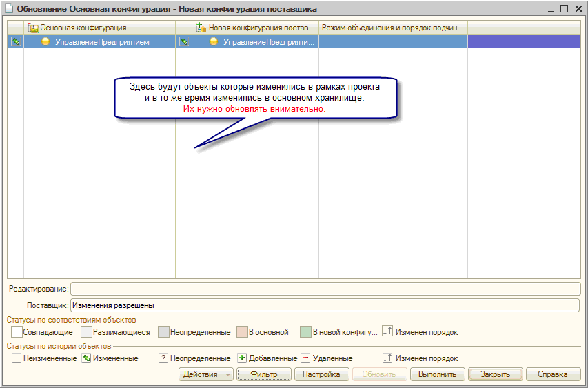Click the yellow УправлениеПредприятием icon in main configuration
This screenshot has width=588, height=388.
click(x=45, y=42)
